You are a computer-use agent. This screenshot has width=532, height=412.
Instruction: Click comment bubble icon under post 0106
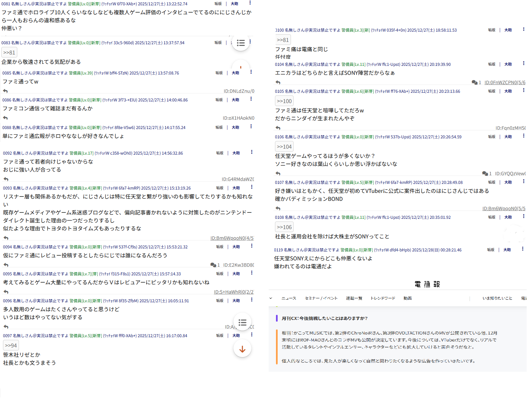(485, 174)
